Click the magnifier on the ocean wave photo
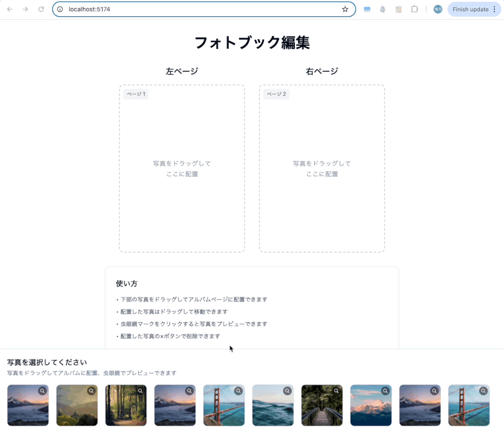The image size is (504, 429). coord(287,391)
